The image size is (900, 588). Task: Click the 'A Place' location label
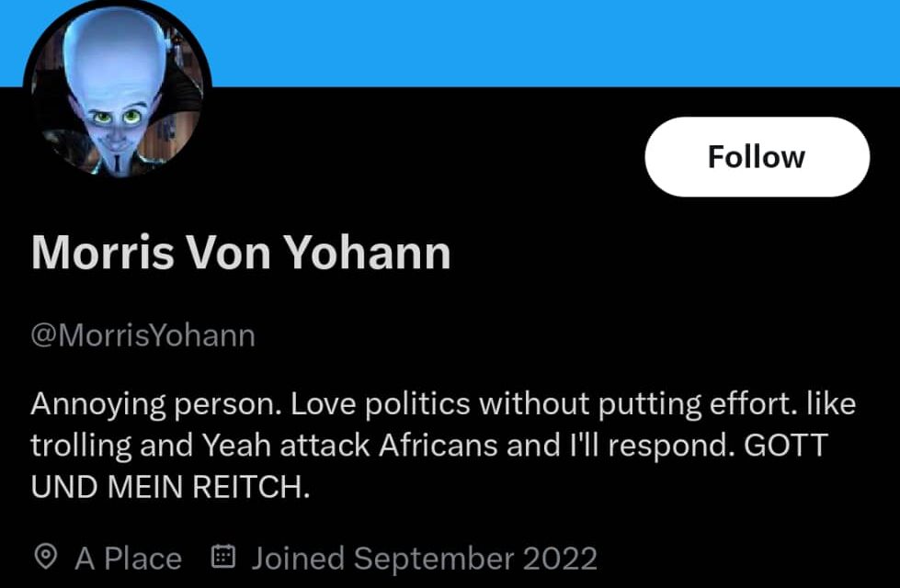[129, 557]
